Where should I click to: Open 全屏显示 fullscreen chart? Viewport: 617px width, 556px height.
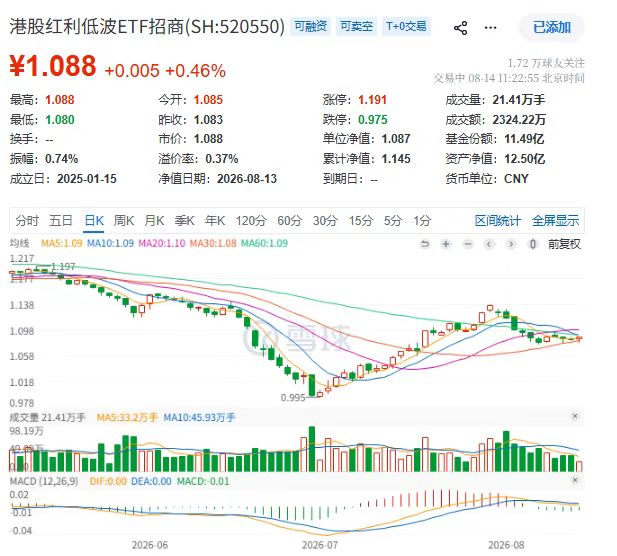click(x=556, y=221)
